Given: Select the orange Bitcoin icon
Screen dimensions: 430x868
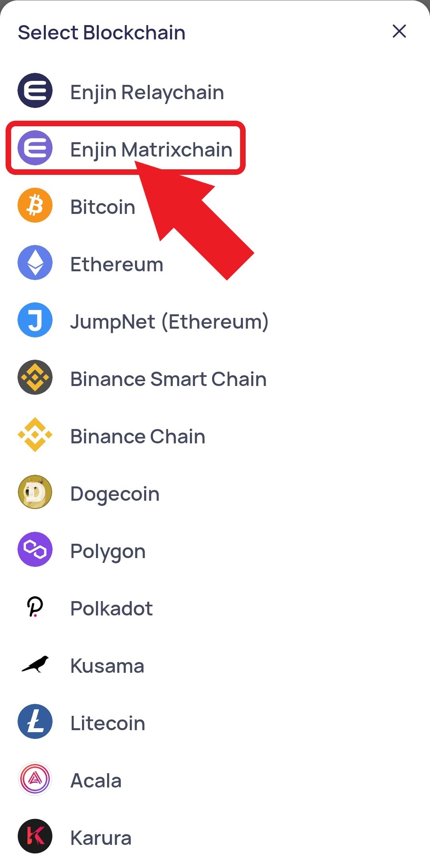Looking at the screenshot, I should pos(35,205).
